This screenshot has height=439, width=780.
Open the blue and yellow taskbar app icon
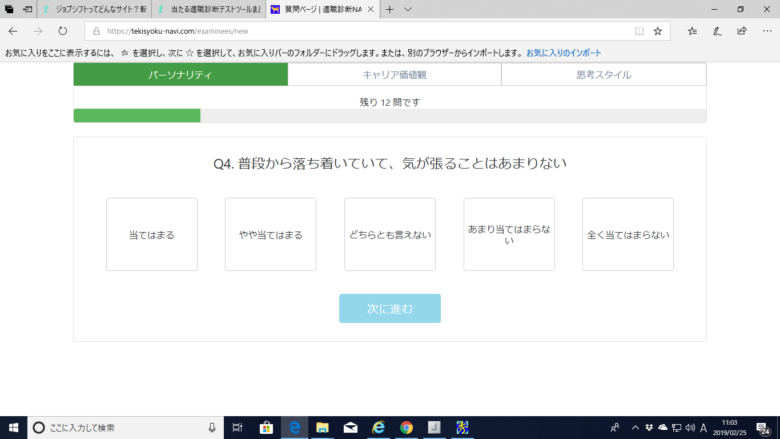pyautogui.click(x=462, y=428)
